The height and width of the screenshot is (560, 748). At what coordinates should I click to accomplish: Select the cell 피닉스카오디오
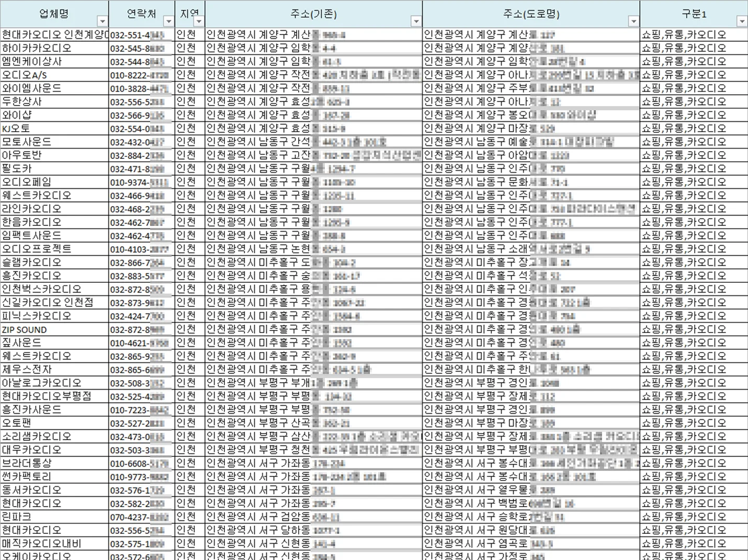click(54, 316)
